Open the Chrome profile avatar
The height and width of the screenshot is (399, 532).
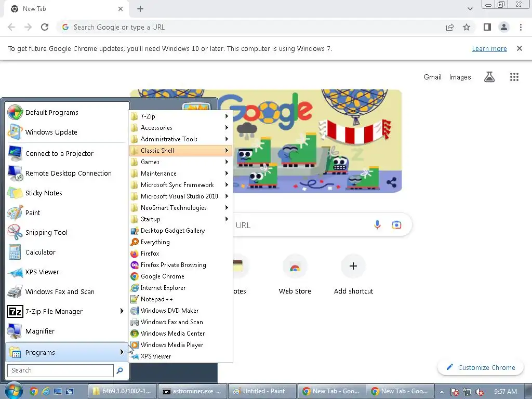tap(504, 27)
